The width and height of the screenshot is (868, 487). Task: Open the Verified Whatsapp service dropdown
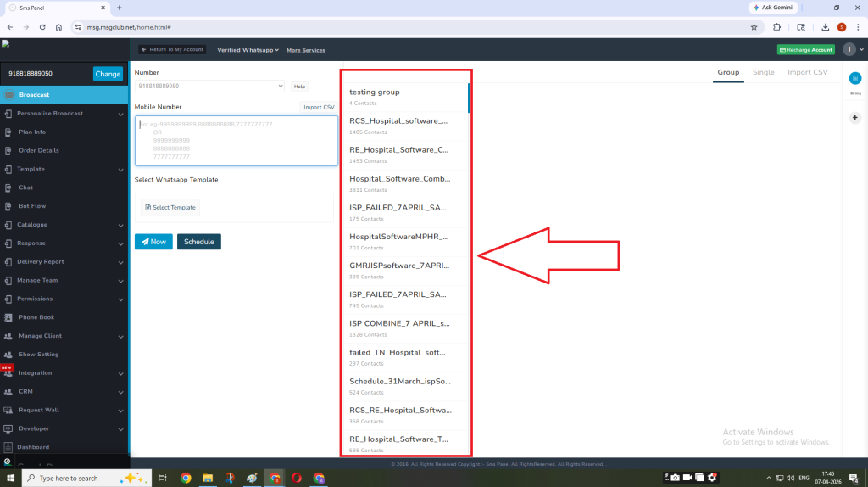point(248,50)
